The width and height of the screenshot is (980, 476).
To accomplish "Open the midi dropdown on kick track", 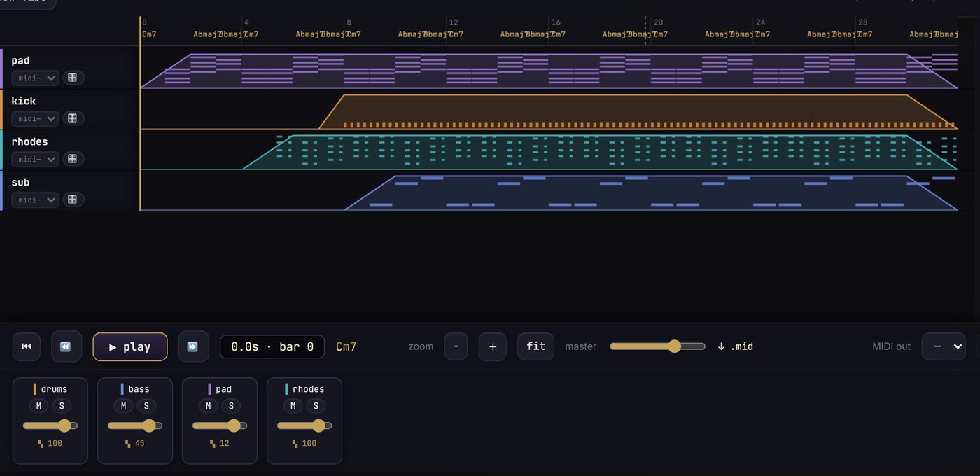I will 35,118.
